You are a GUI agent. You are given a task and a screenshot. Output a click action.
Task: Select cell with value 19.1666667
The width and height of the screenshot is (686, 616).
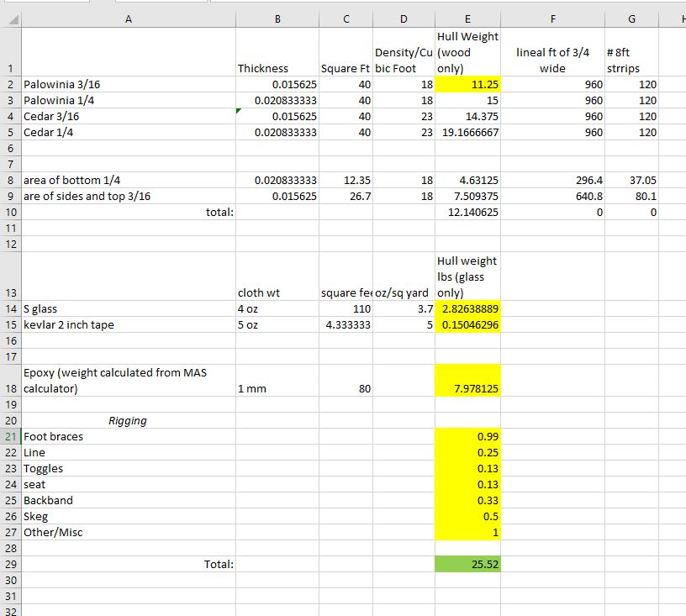[467, 132]
